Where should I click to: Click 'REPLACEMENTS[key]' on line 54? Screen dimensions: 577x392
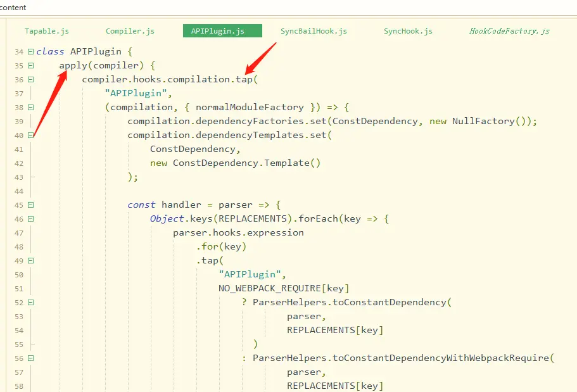coord(335,330)
